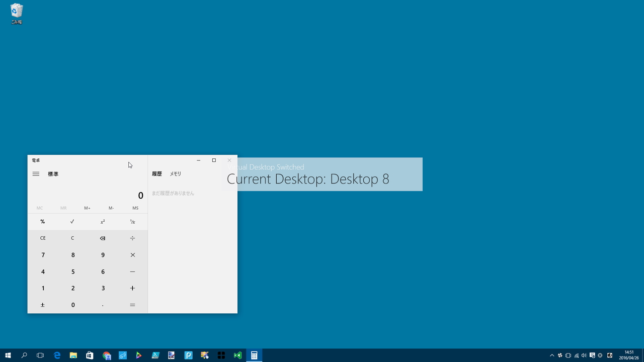Viewport: 644px width, 362px height.
Task: Click the equals key
Action: 132,305
